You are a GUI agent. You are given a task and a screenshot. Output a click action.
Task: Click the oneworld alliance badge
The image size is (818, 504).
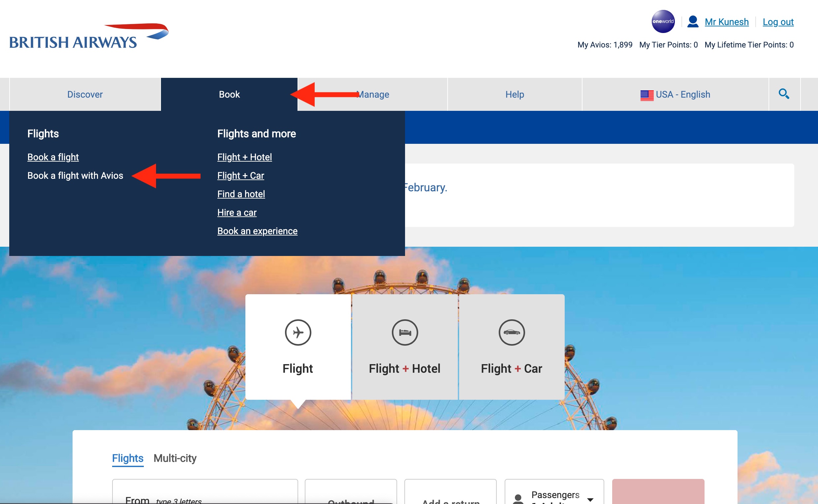coord(663,22)
